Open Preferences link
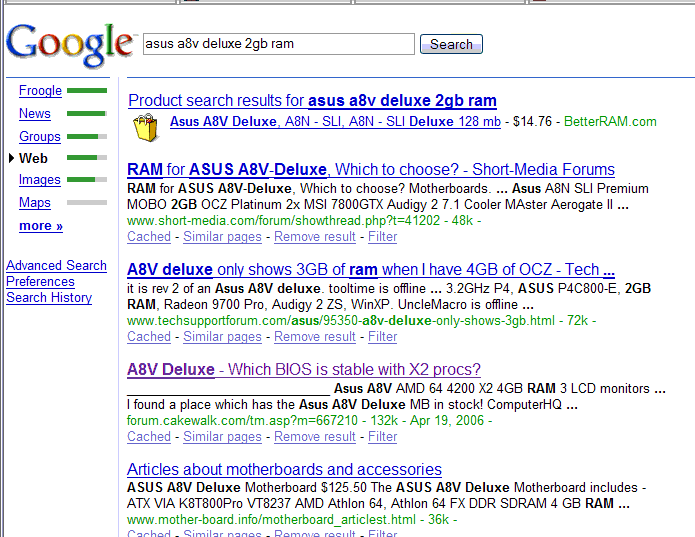Screen dimensions: 695x537 pyautogui.click(x=40, y=281)
